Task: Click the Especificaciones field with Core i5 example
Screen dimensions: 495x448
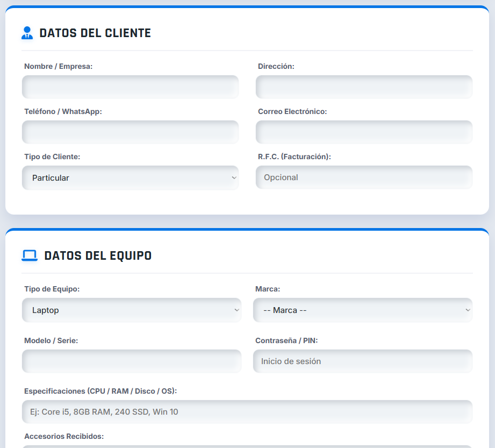Action: coord(247,412)
